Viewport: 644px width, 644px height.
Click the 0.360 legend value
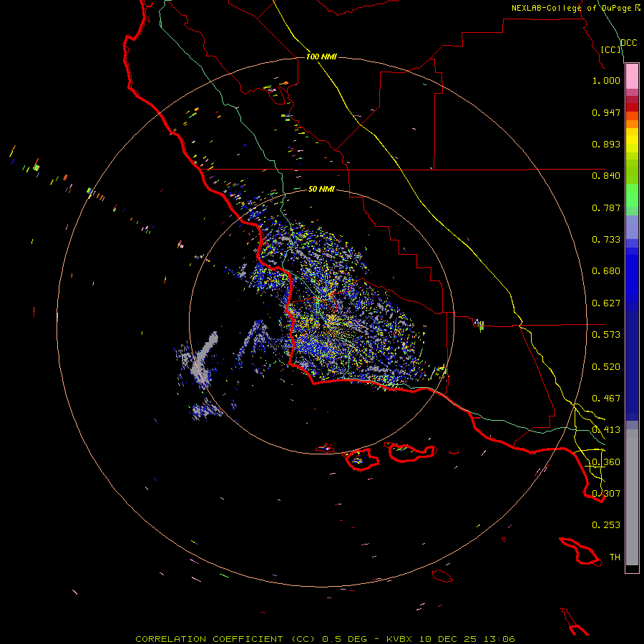606,462
